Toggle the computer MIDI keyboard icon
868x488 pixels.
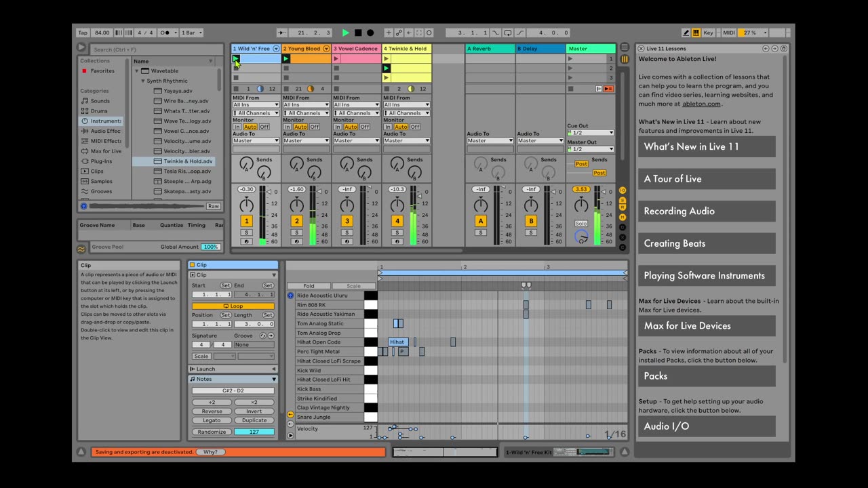pyautogui.click(x=696, y=33)
